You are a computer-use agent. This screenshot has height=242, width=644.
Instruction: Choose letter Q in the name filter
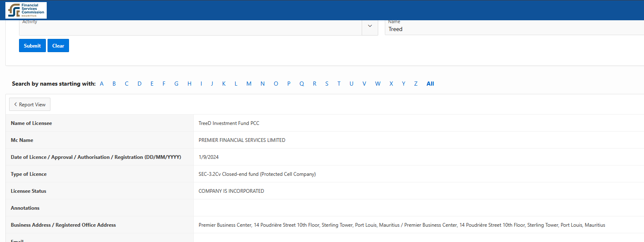click(x=301, y=84)
